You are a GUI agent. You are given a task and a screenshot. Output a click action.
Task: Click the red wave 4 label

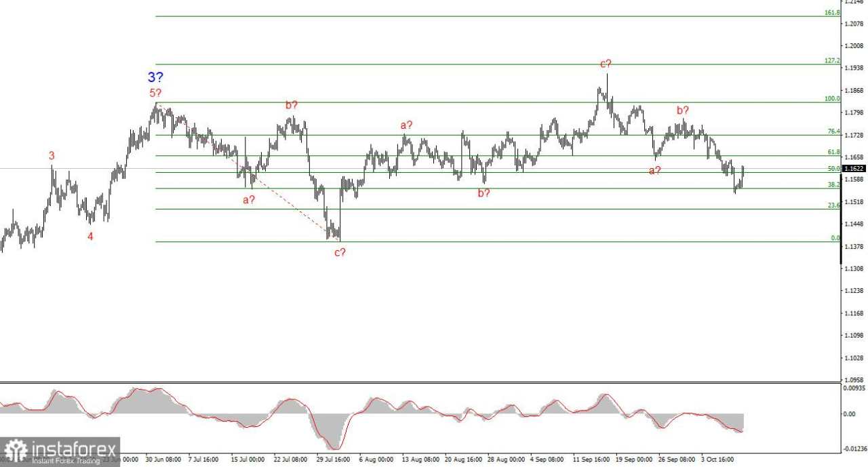pos(90,237)
